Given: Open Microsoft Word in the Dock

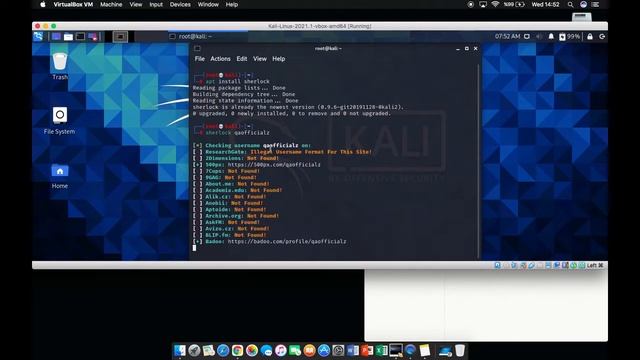Looking at the screenshot, I should pyautogui.click(x=353, y=350).
